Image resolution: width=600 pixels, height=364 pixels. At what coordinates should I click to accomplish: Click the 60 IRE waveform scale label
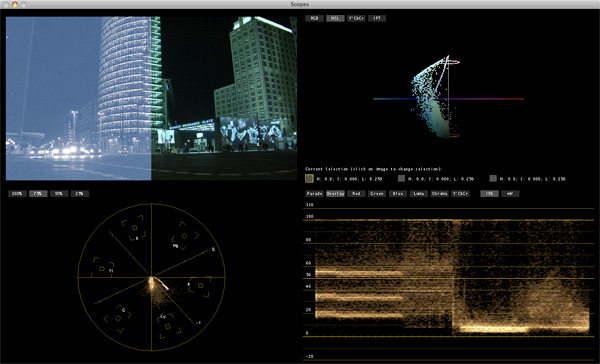pyautogui.click(x=308, y=263)
